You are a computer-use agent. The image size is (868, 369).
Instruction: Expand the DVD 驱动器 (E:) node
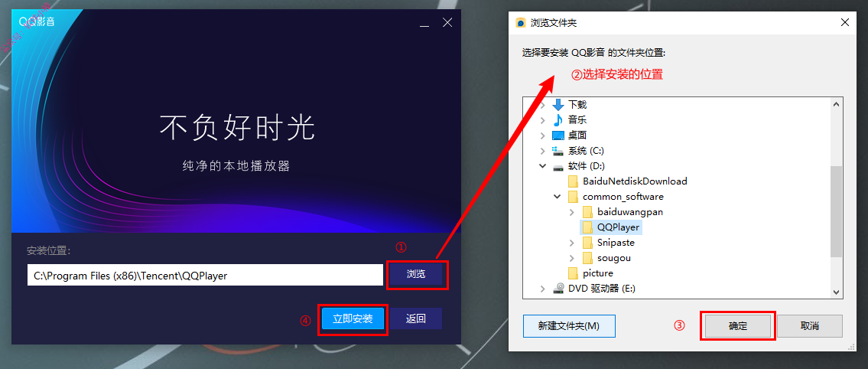[542, 289]
